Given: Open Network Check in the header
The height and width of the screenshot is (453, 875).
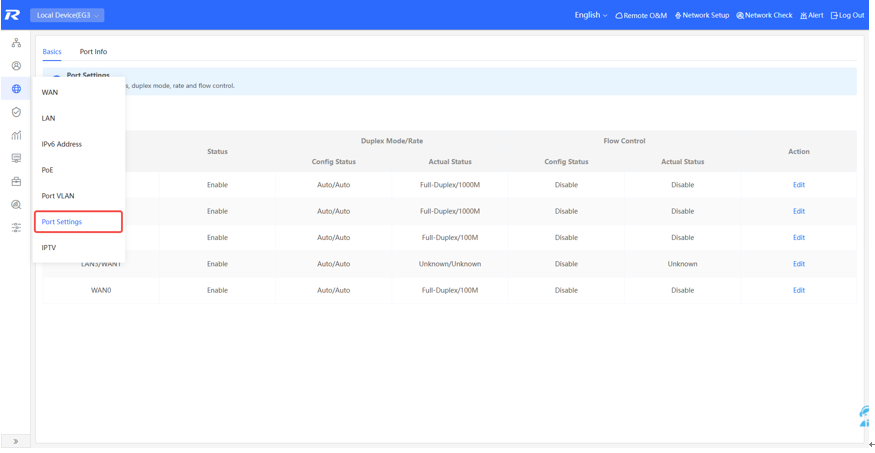Looking at the screenshot, I should [x=765, y=16].
